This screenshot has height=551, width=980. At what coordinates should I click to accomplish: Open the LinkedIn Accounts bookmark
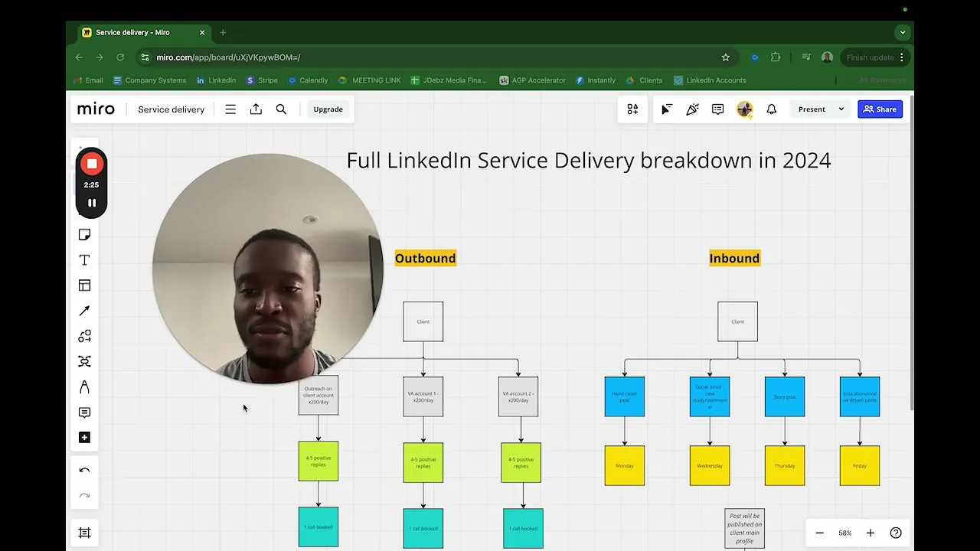710,80
